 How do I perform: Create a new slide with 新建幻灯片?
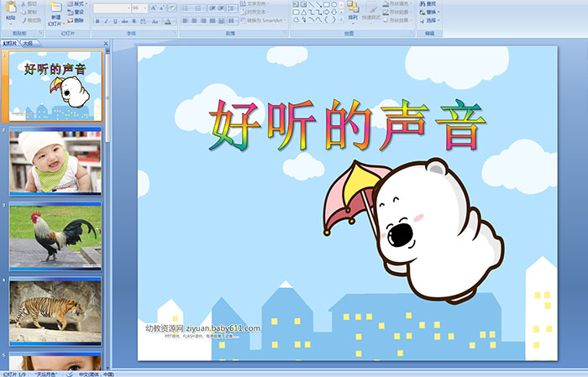pyautogui.click(x=56, y=15)
